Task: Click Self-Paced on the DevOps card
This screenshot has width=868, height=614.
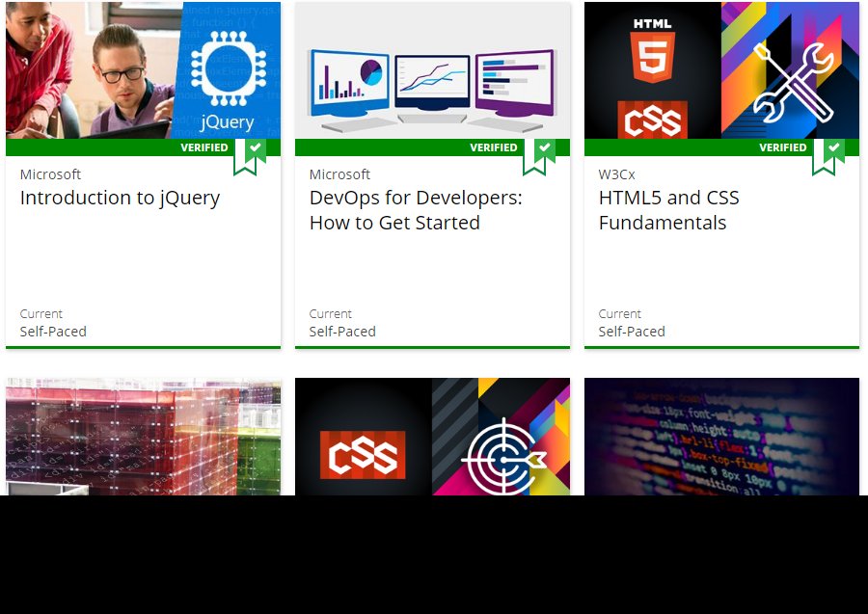Action: click(342, 332)
